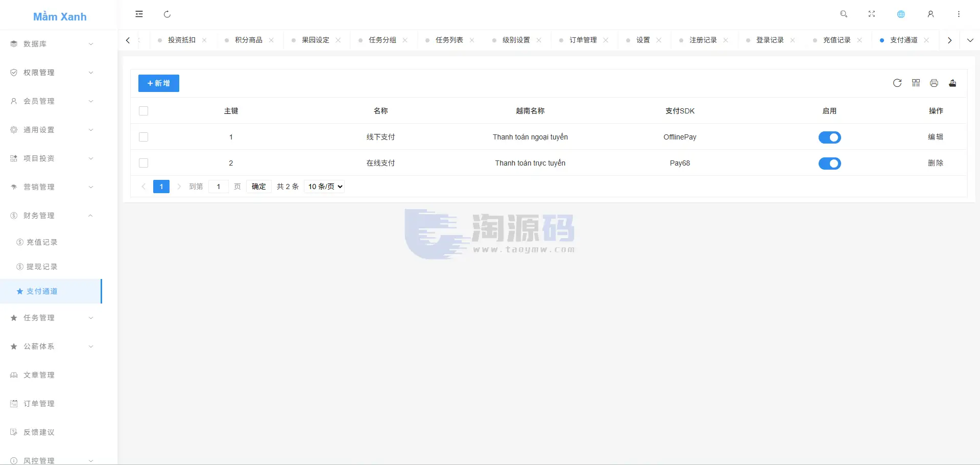
Task: Open the user profile icon
Action: point(930,14)
